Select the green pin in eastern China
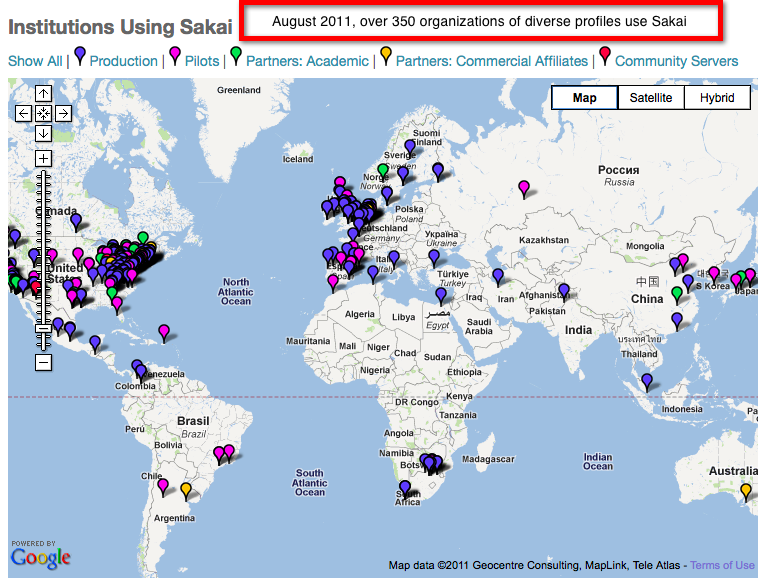Screen dimensions: 763x581 click(677, 294)
